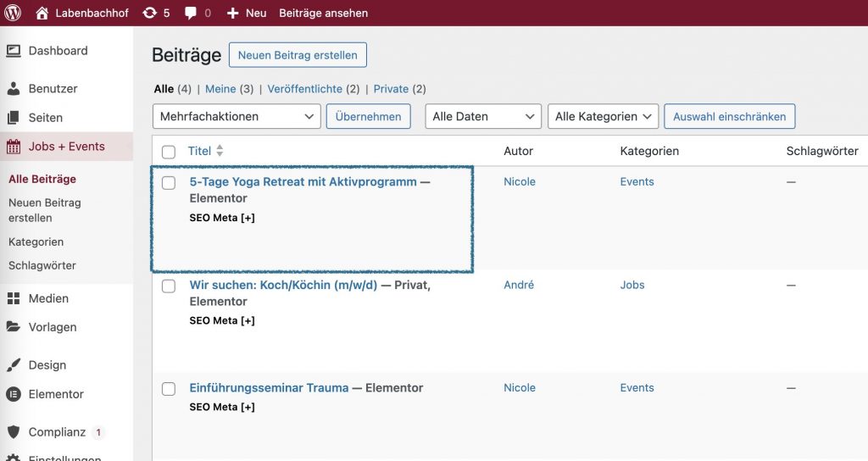
Task: Click the Design paintbrush icon
Action: [14, 365]
